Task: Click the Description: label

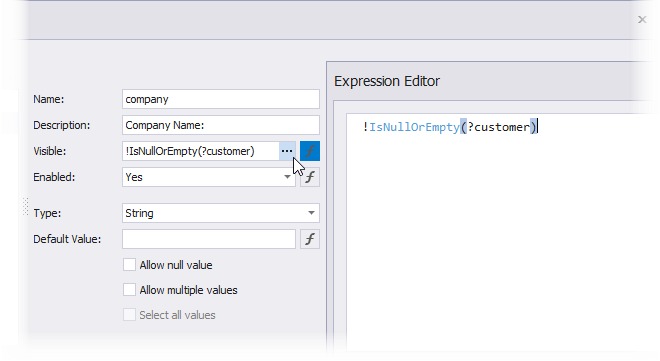Action: point(61,125)
